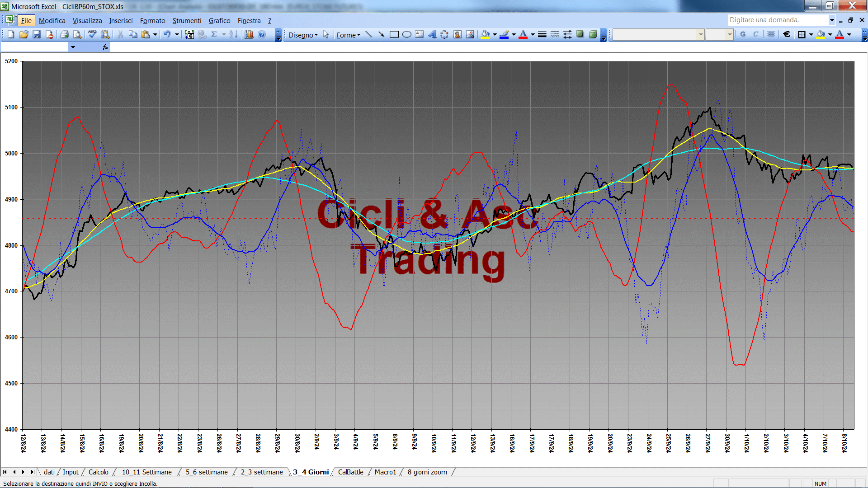This screenshot has height=488, width=868.
Task: Click the Insert Function fx button
Action: 105,47
